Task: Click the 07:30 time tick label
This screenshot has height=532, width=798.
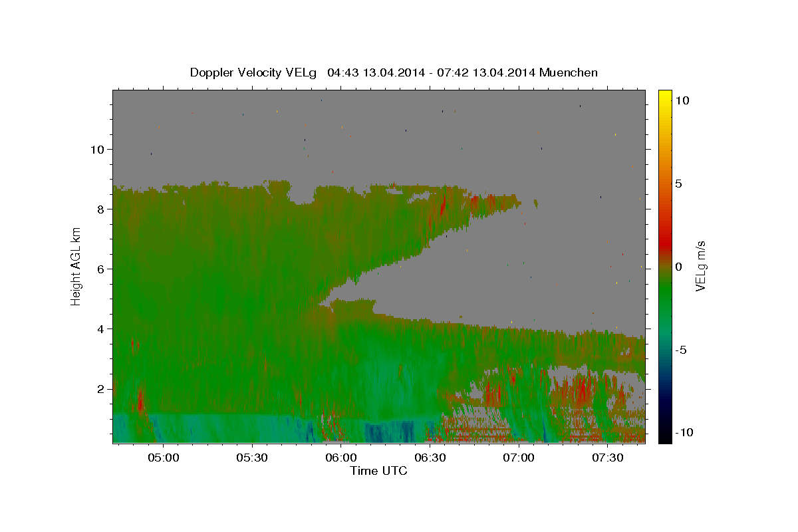Action: point(607,458)
